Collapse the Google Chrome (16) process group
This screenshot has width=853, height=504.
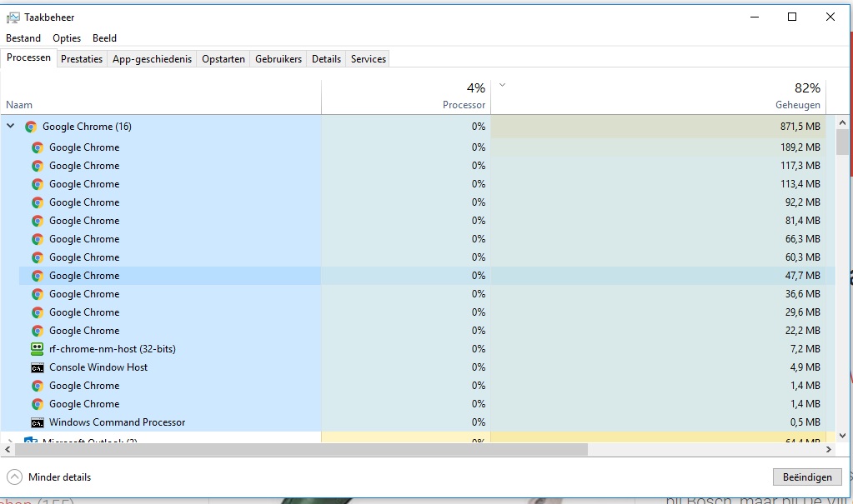[x=11, y=127]
